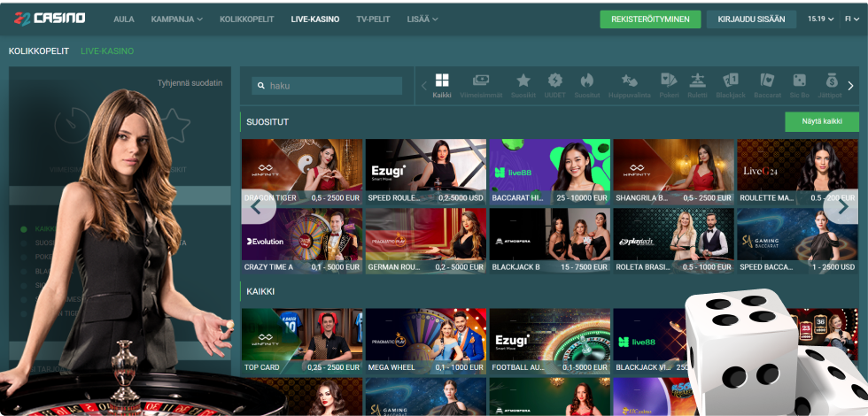Viewport: 868px width, 416px height.
Task: Click the REKISTERÖITYMINEN button
Action: tap(650, 19)
